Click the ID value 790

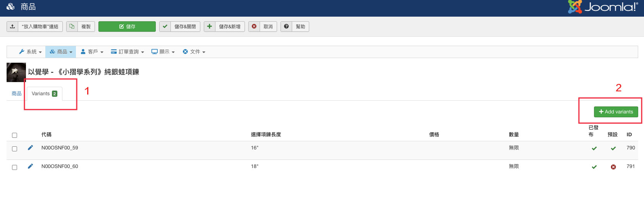pyautogui.click(x=631, y=147)
